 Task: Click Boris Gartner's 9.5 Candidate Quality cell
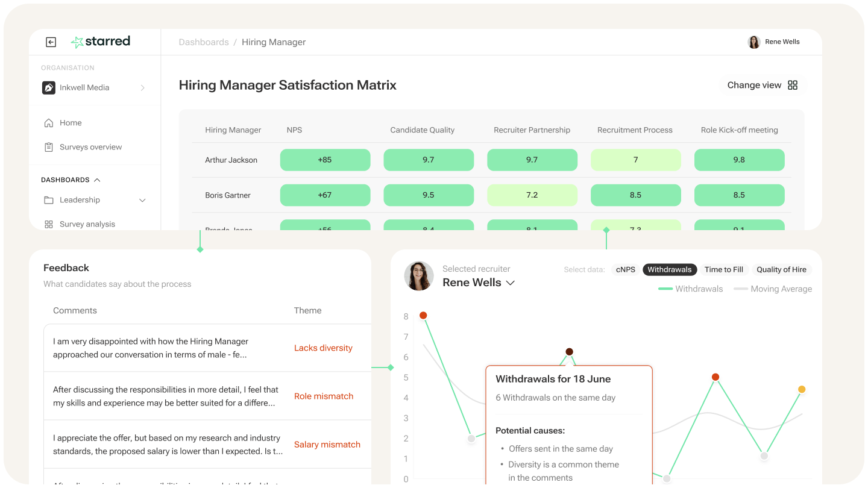[x=429, y=195]
